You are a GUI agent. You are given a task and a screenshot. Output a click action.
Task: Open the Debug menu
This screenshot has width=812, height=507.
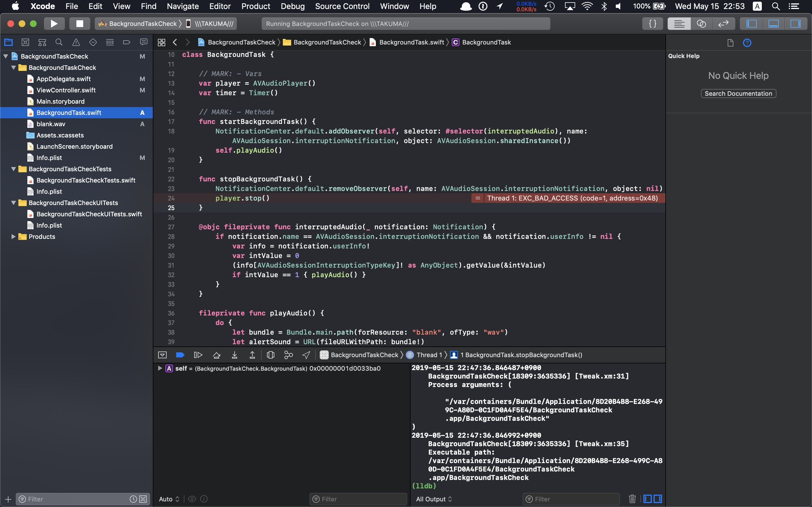pyautogui.click(x=293, y=6)
